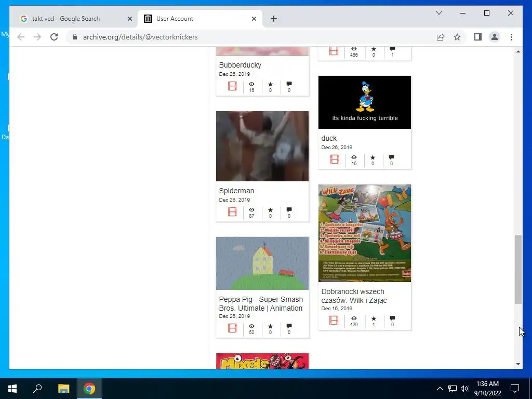Click the page scrollbar thumb
Screen dimensions: 532x399
click(518, 270)
